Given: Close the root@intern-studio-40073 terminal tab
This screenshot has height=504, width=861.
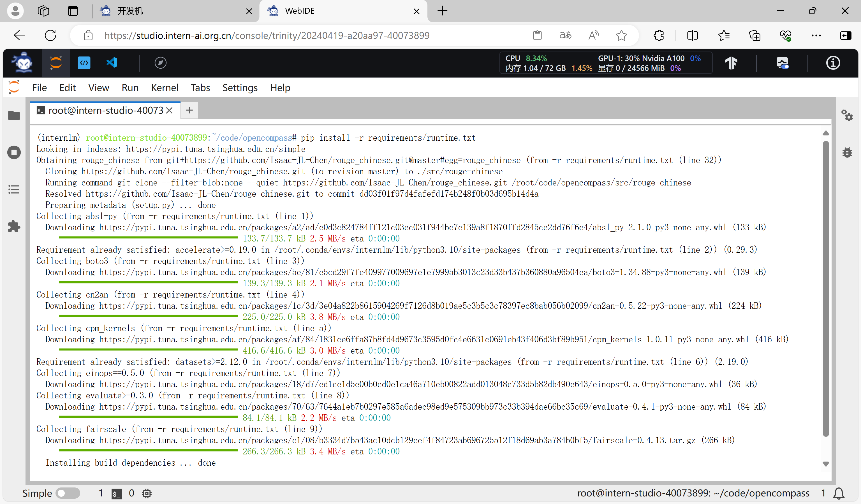Looking at the screenshot, I should click(170, 110).
